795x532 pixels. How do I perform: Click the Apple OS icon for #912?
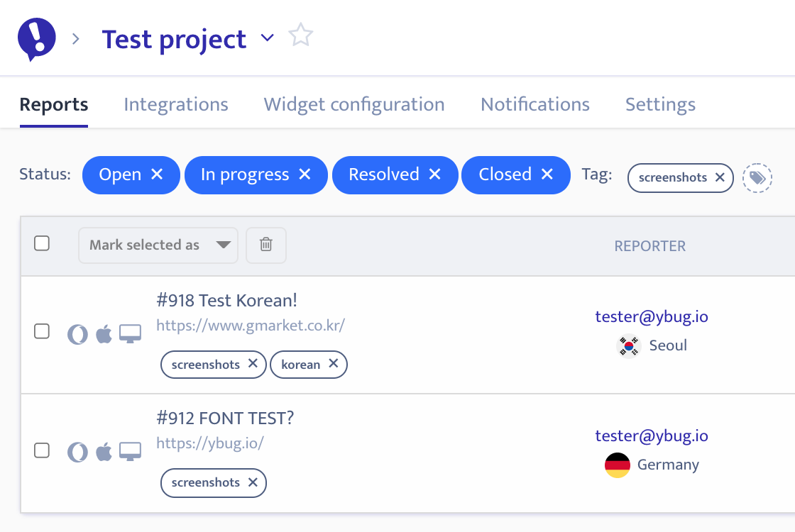coord(104,452)
